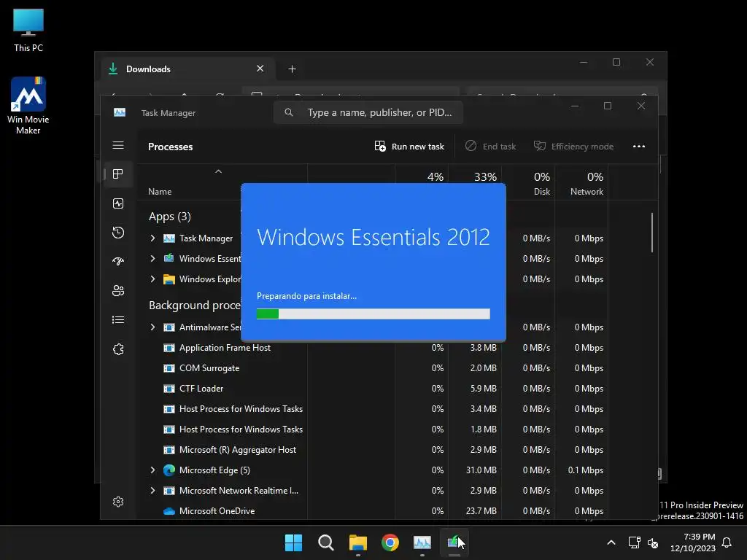Open Startup apps sidebar icon
This screenshot has height=560, width=747.
(118, 262)
